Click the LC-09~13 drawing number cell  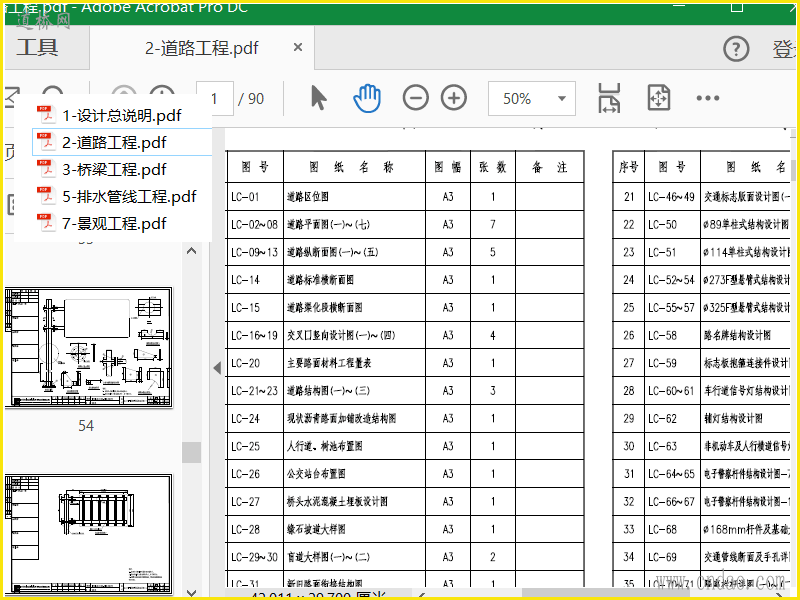pos(255,252)
